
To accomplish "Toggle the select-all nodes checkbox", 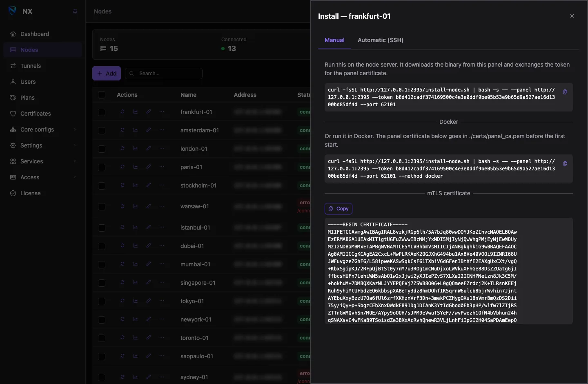I will point(102,95).
